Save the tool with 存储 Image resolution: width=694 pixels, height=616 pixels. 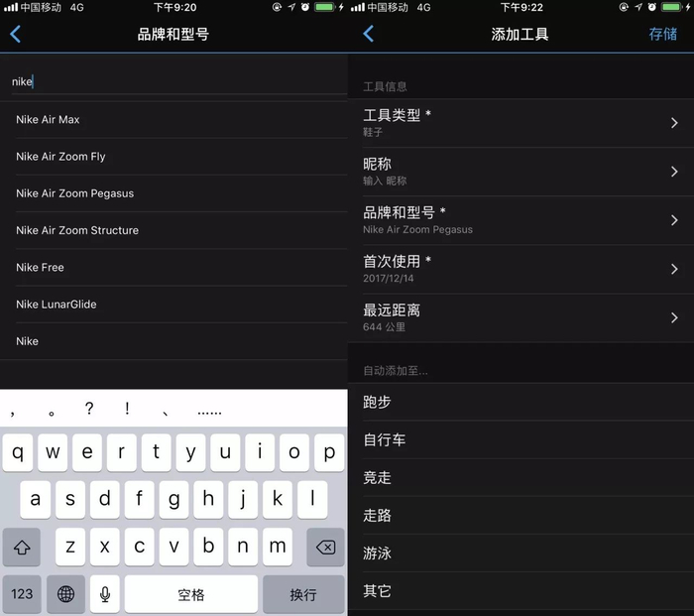662,34
